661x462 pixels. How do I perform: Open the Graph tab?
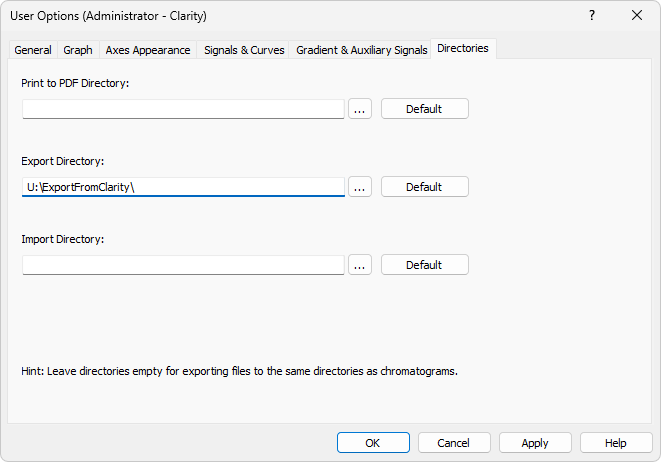coord(78,50)
